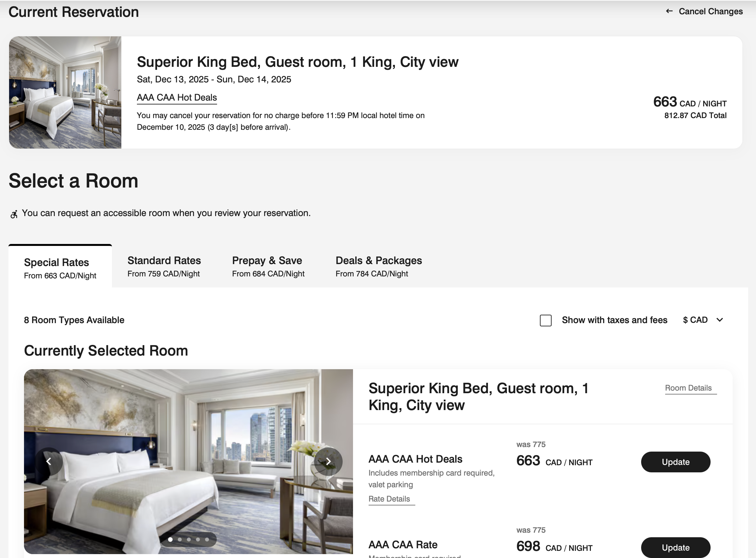The height and width of the screenshot is (558, 756).
Task: Click the back arrow beside Cancel Changes
Action: click(x=669, y=11)
